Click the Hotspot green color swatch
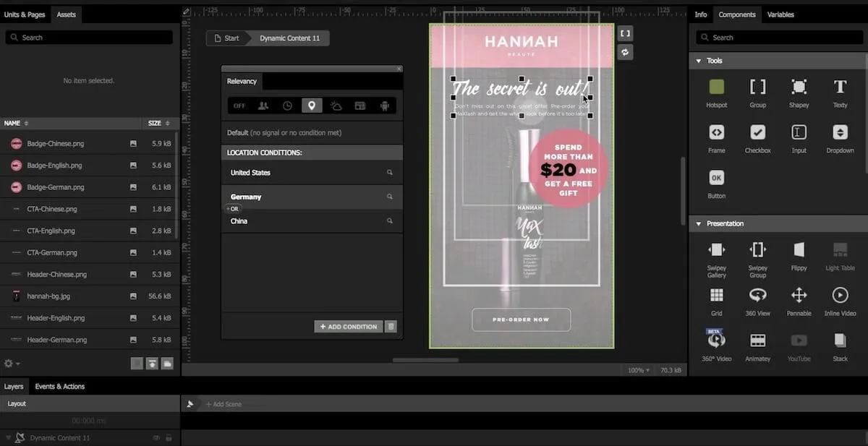The width and height of the screenshot is (868, 446). [716, 87]
